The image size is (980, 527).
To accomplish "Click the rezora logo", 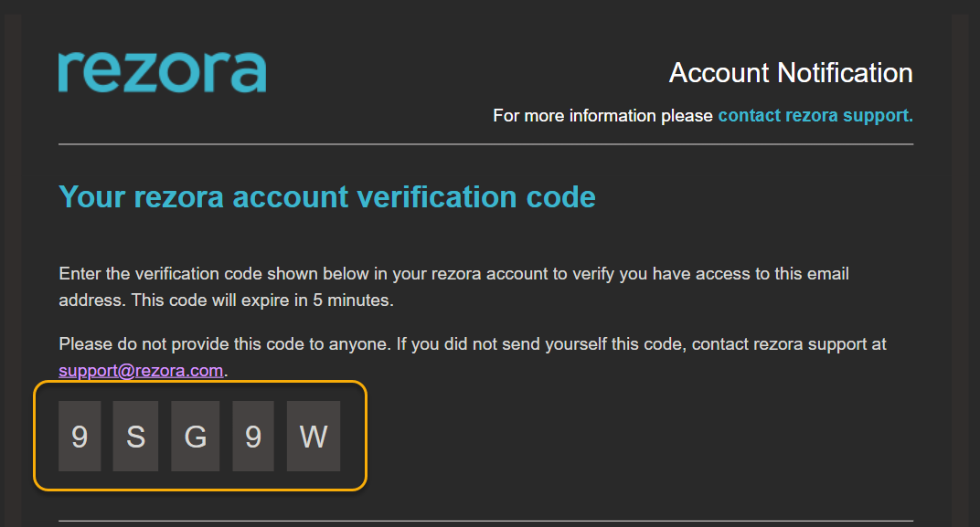I will [163, 72].
